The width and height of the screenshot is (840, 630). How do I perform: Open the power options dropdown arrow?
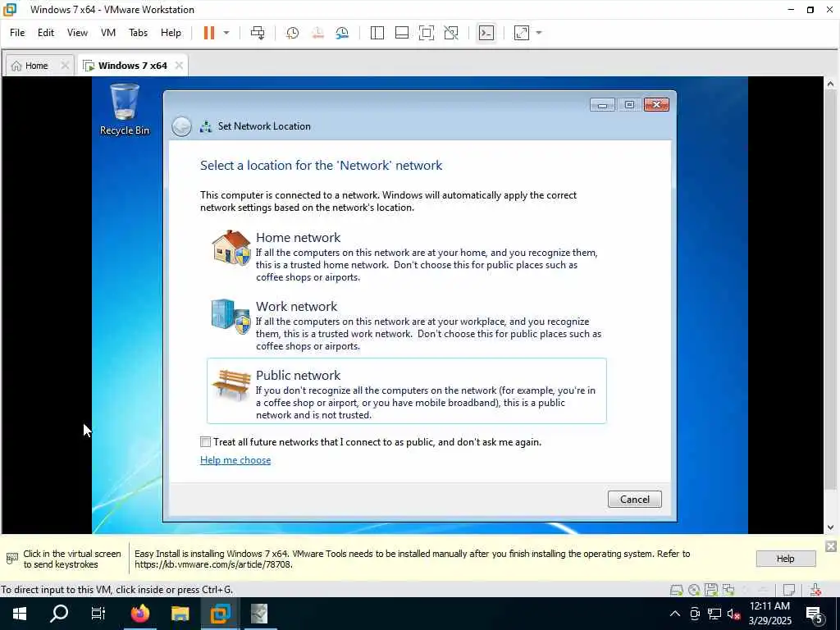pyautogui.click(x=226, y=33)
